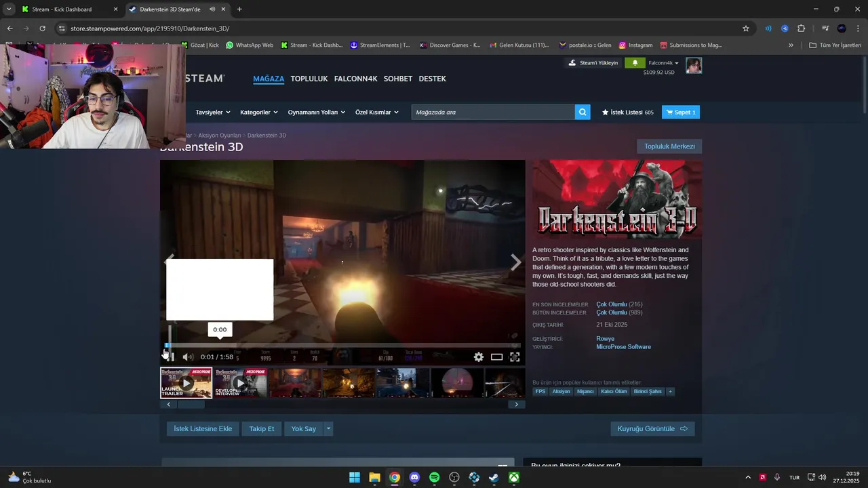Open the FALCONN4K profile menu
868x488 pixels.
(355, 79)
